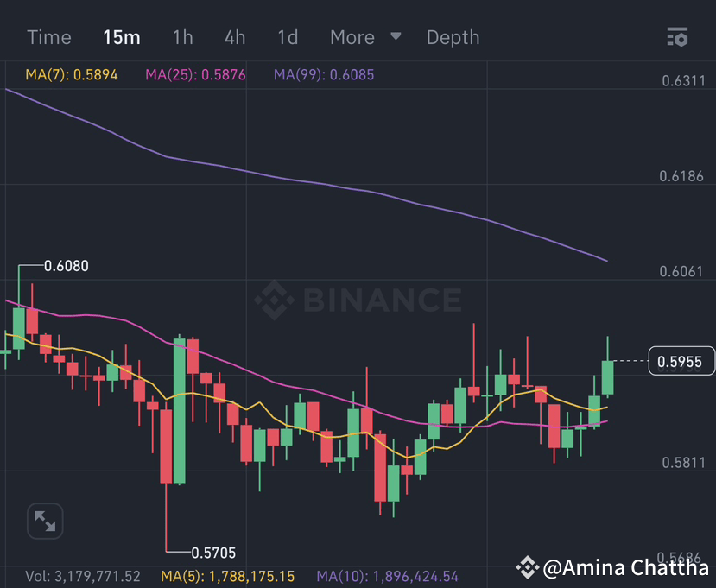The height and width of the screenshot is (588, 716).
Task: Click the Binance diamond watermark logo
Action: point(275,301)
